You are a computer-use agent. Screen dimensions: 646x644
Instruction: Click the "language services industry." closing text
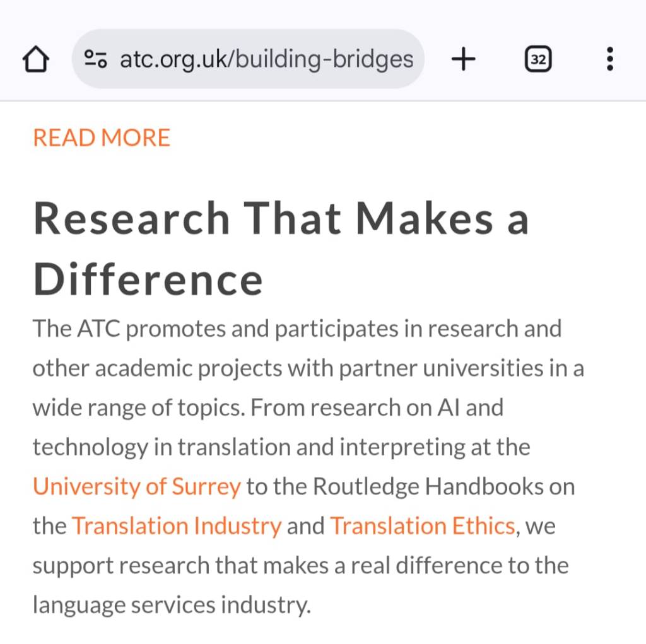172,605
